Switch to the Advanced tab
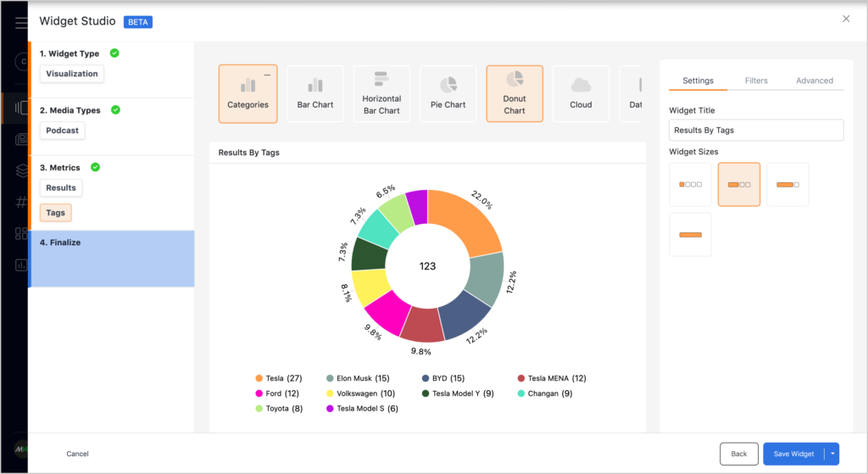Viewport: 868px width, 474px height. coord(815,81)
